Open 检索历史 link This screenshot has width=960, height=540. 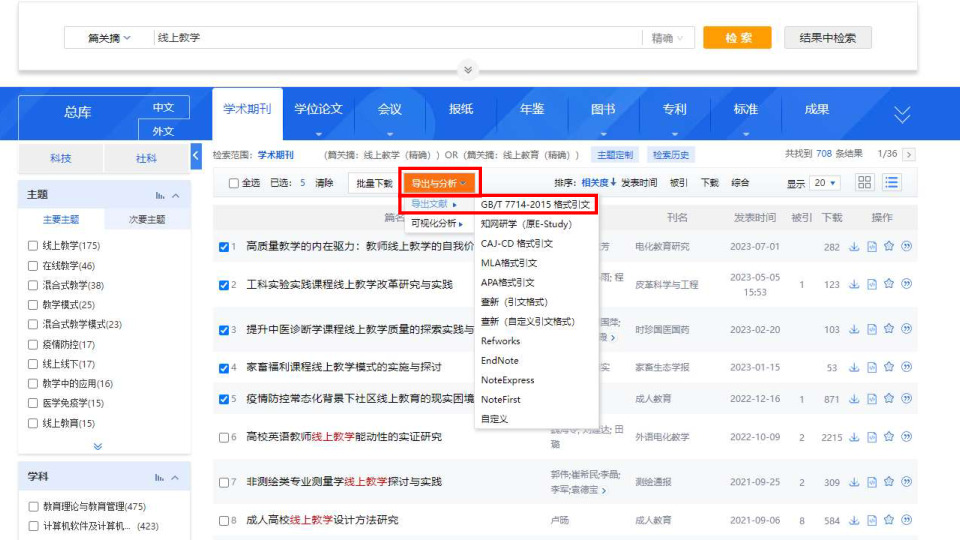(x=671, y=155)
